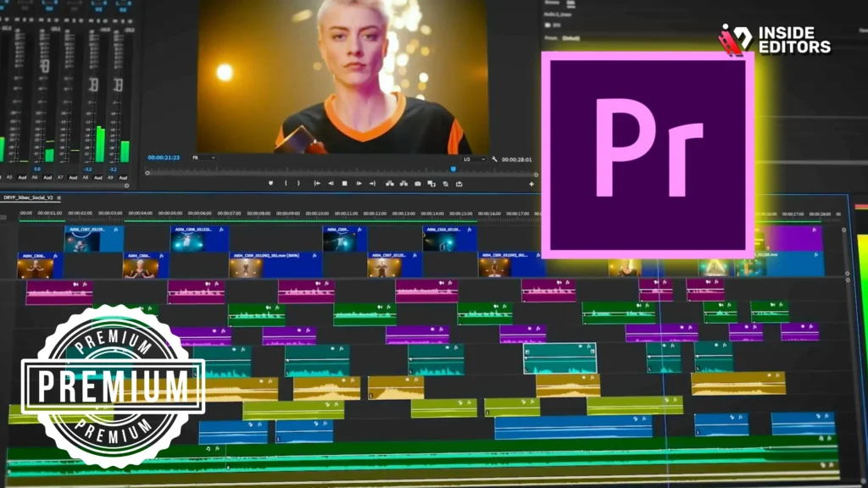Image resolution: width=868 pixels, height=488 pixels.
Task: Click the right handle of the monitor zoom bar
Action: pyautogui.click(x=536, y=175)
